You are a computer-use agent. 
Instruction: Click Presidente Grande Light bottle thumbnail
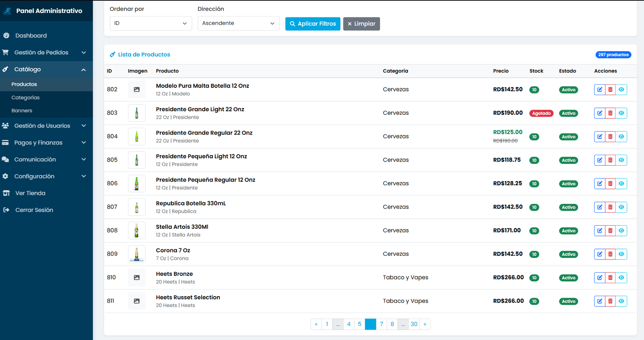137,113
